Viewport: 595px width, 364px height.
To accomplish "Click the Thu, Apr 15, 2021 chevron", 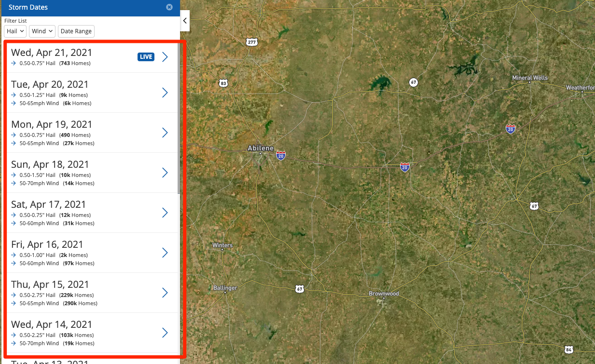I will (x=165, y=293).
